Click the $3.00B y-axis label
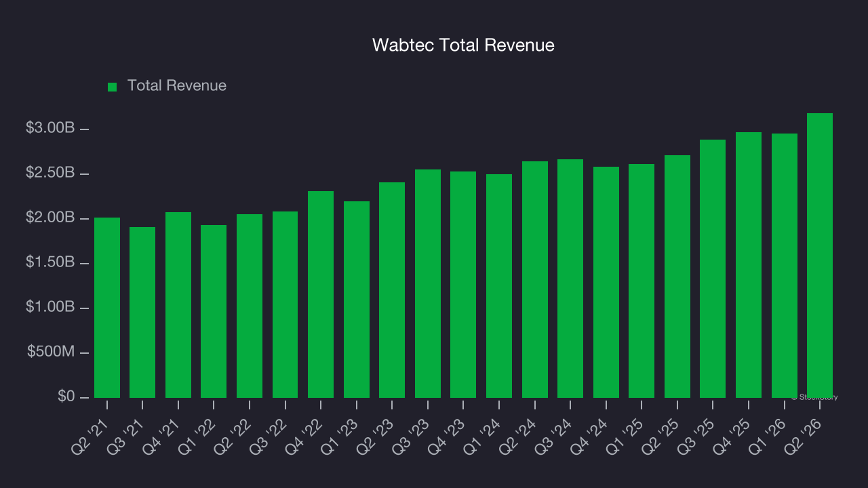Screen dimensions: 868x488 (x=50, y=128)
